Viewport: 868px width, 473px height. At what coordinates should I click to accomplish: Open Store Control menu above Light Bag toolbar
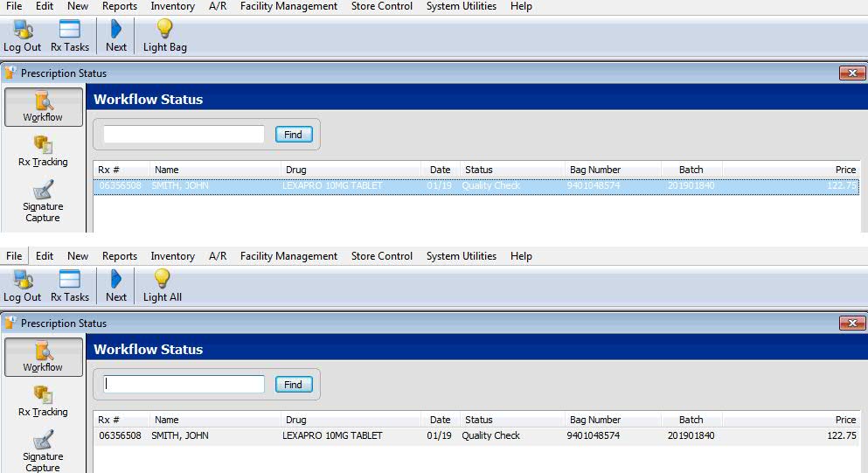coord(382,6)
